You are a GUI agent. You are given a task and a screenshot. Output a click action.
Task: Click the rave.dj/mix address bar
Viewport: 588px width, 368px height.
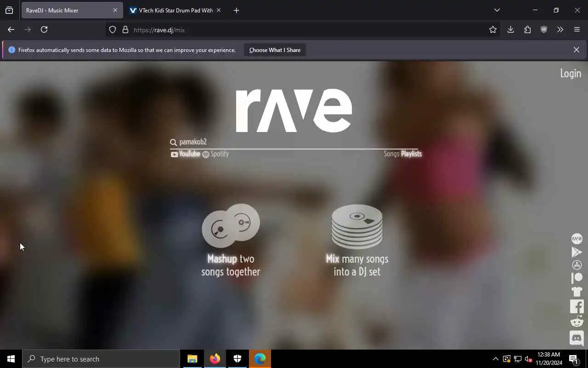[x=303, y=30]
